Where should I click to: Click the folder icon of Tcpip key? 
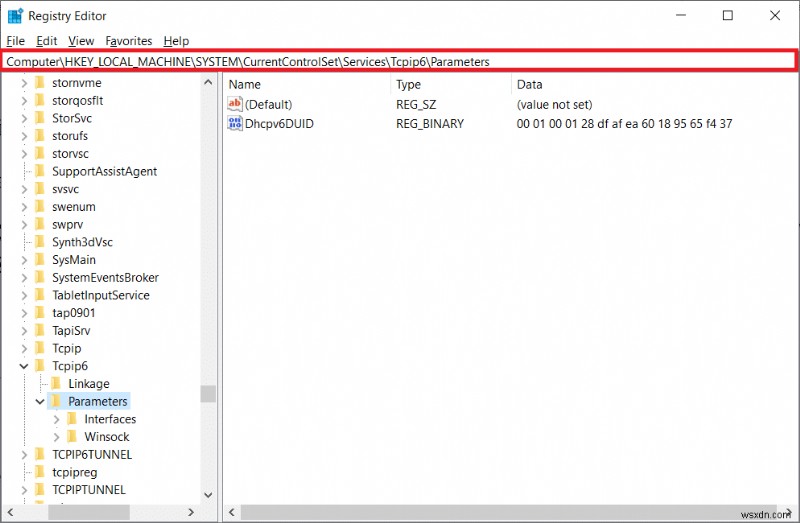[40, 348]
